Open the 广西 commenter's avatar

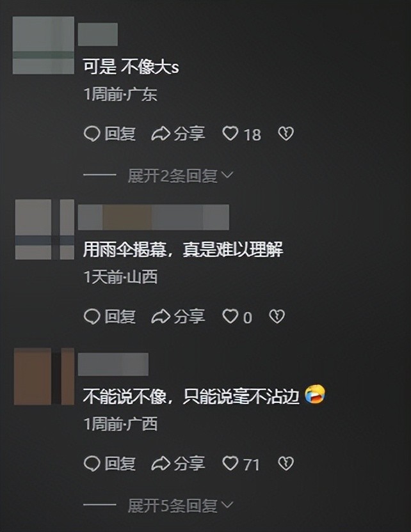tap(44, 376)
